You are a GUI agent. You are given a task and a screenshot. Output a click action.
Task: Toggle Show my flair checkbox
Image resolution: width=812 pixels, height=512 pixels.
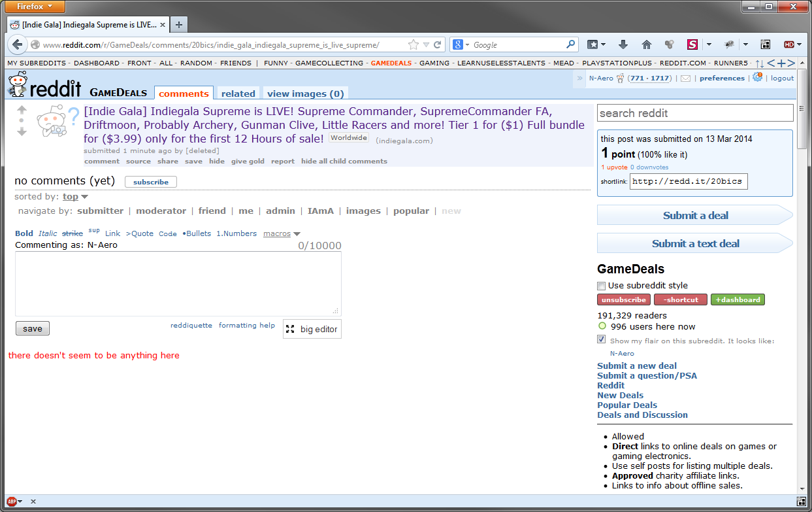(601, 339)
